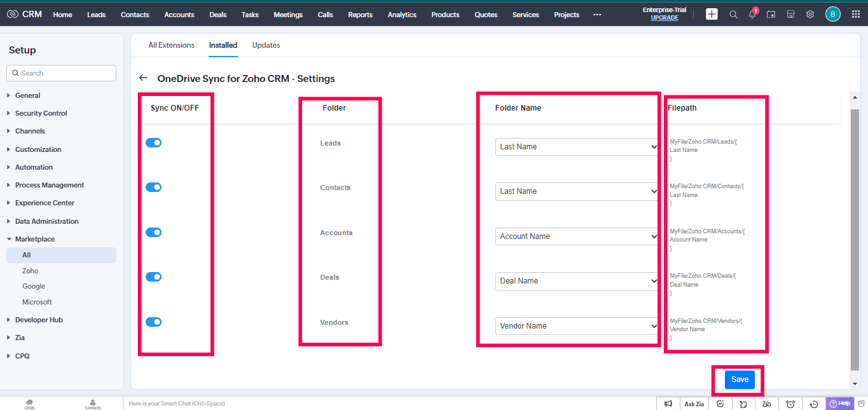868x410 pixels.
Task: Open the Deals folder name dropdown
Action: point(577,281)
